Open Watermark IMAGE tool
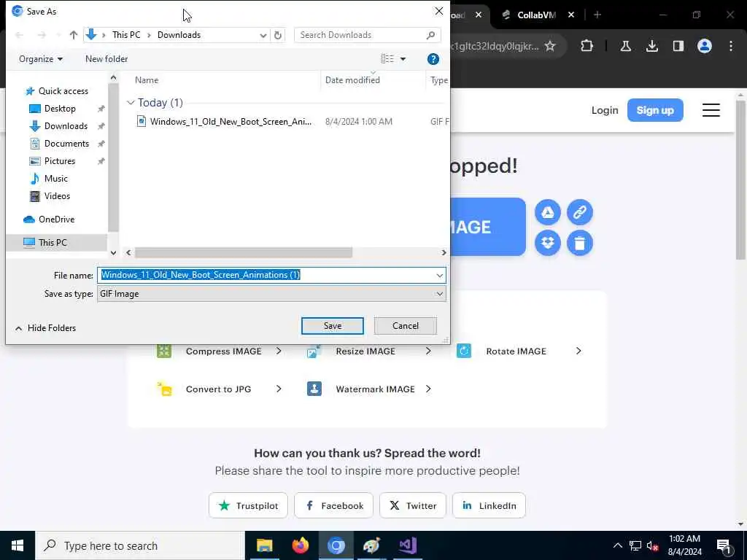Screen dimensions: 747x560 pyautogui.click(x=369, y=389)
